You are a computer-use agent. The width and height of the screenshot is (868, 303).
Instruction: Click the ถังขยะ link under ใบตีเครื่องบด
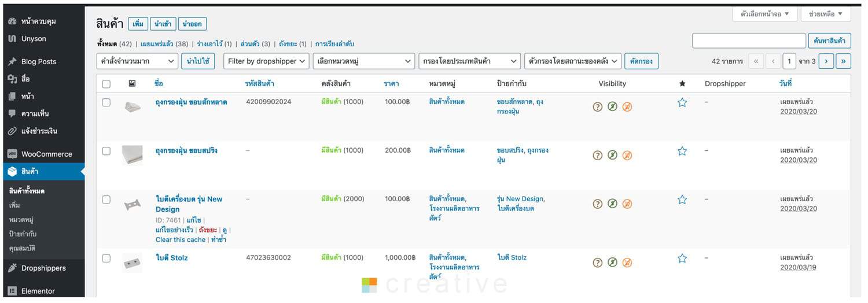[x=208, y=230]
